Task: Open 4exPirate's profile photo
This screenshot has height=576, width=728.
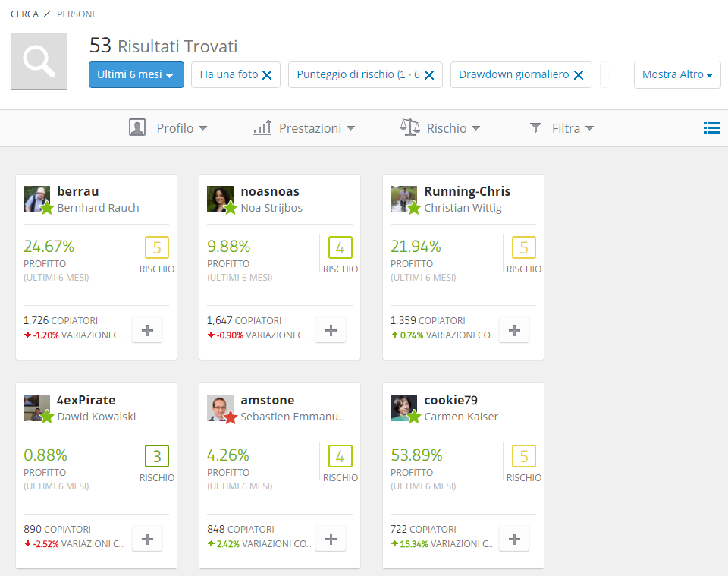Action: coord(36,408)
